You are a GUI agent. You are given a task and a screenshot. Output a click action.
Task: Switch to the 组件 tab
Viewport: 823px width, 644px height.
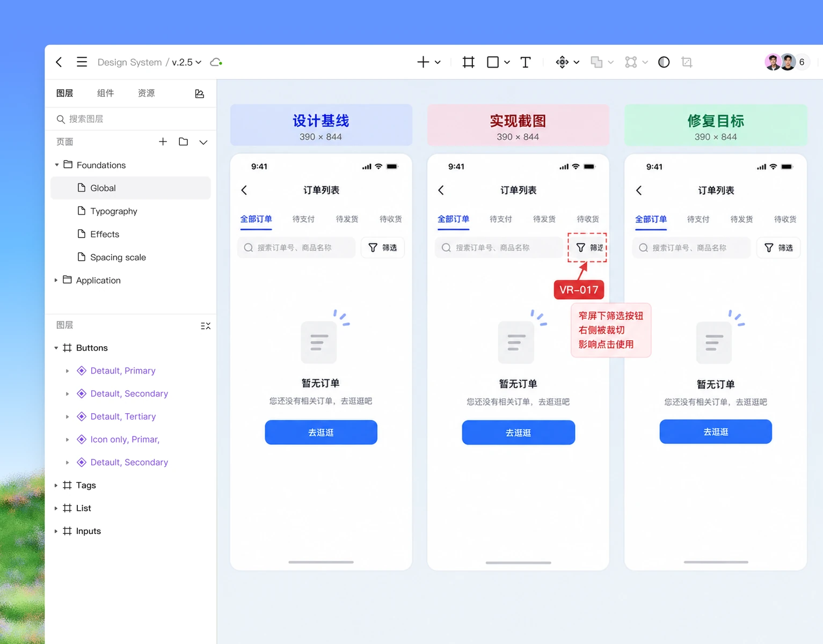pyautogui.click(x=105, y=93)
